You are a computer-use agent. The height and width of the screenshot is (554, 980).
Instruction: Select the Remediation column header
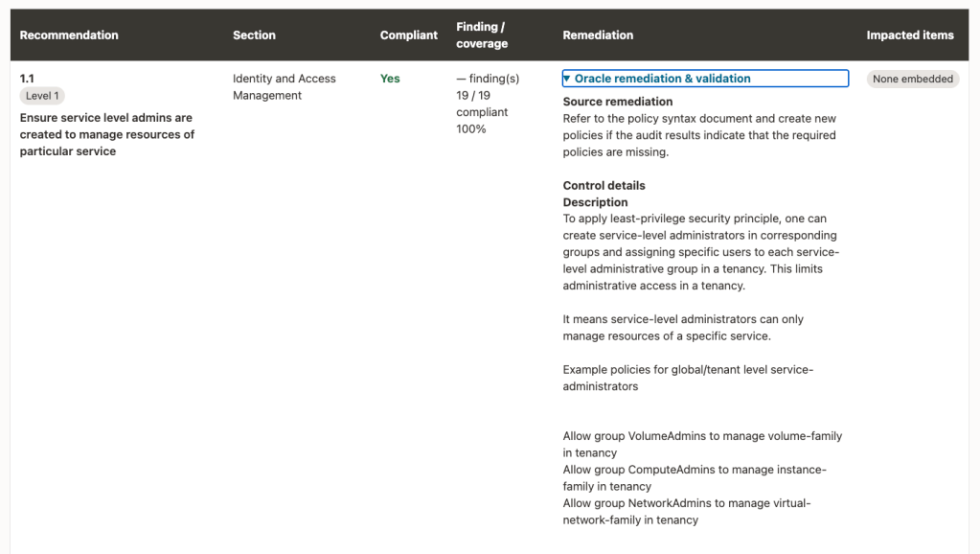[x=598, y=35]
